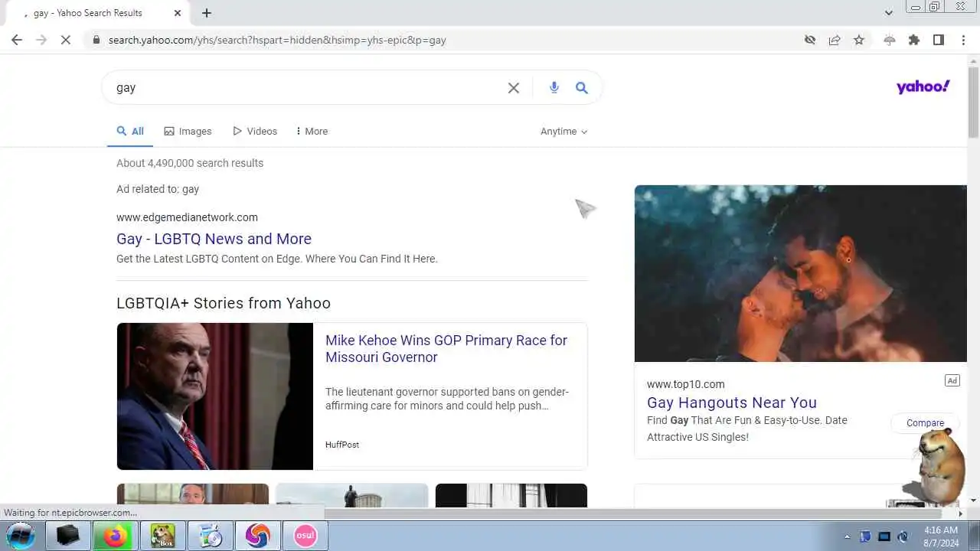This screenshot has width=980, height=551.
Task: Stop loading the current page
Action: pyautogui.click(x=66, y=40)
